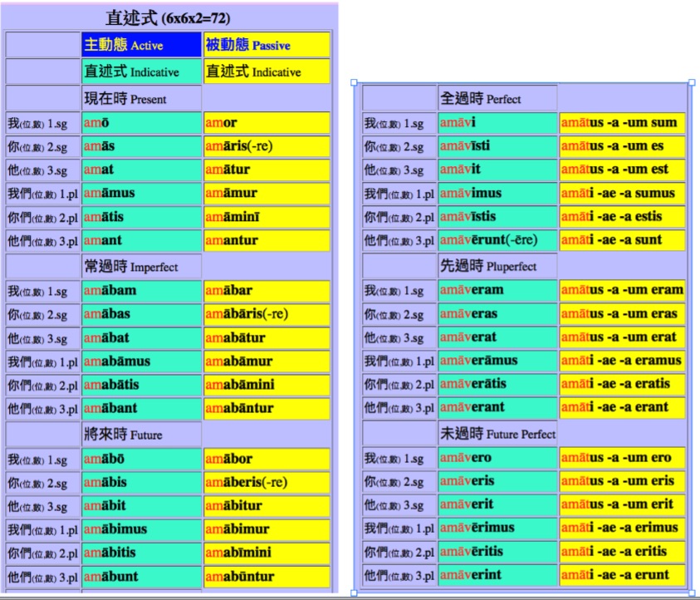Click the cell amātus -a -um ero
The width and height of the screenshot is (700, 600).
622,458
